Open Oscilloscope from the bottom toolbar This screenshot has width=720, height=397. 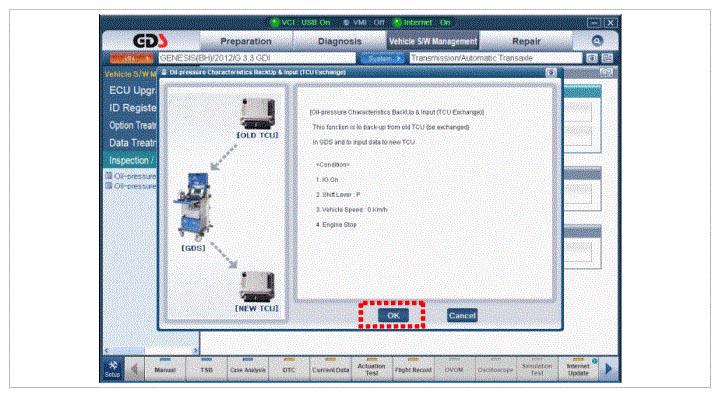[495, 369]
